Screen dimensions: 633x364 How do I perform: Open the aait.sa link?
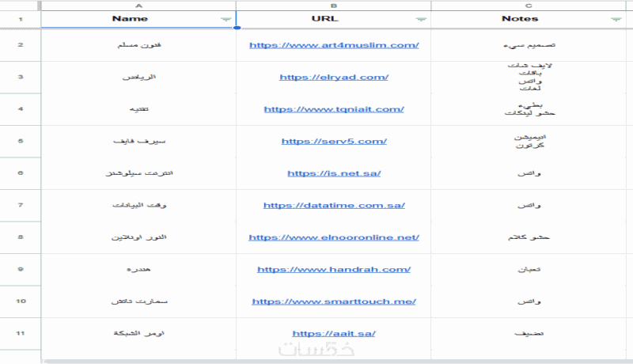click(x=334, y=334)
